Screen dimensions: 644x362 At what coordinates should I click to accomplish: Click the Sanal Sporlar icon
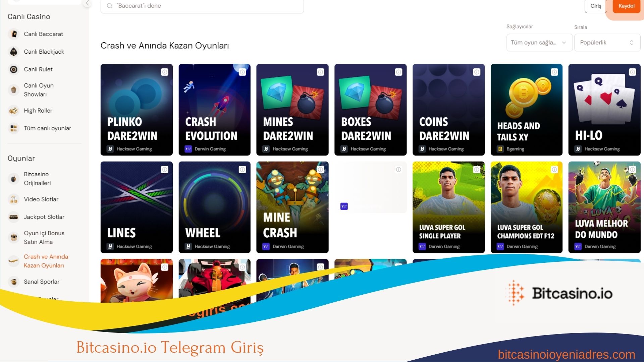click(x=14, y=282)
